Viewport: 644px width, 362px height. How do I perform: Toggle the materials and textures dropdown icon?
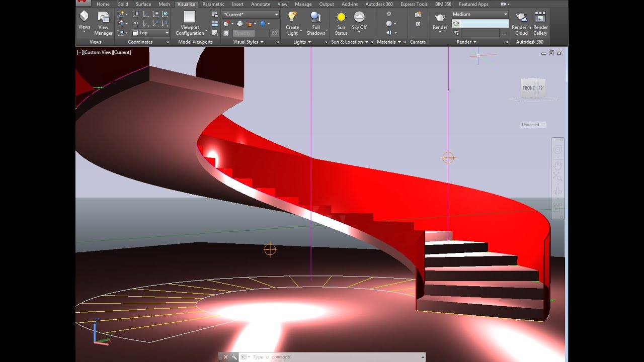click(x=391, y=24)
